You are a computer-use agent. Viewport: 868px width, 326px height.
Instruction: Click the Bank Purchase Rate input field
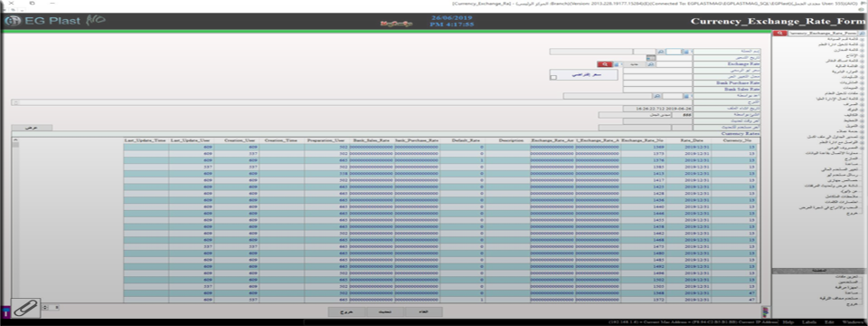(657, 83)
